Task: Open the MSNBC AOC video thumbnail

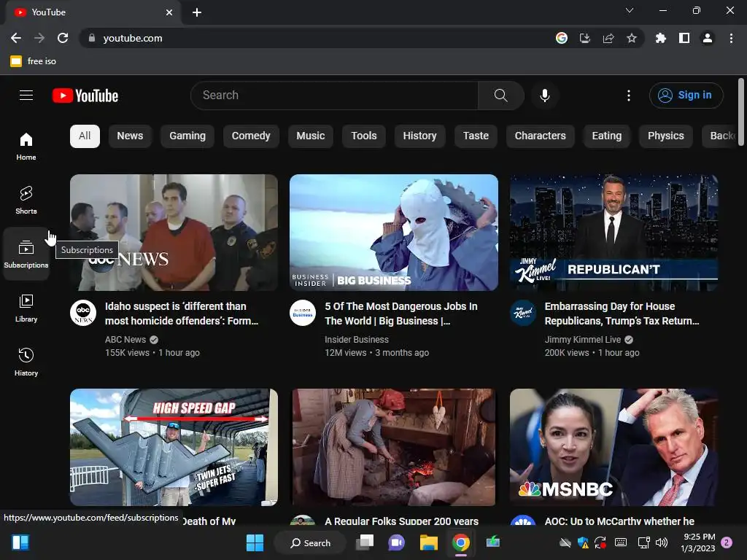Action: pyautogui.click(x=614, y=447)
